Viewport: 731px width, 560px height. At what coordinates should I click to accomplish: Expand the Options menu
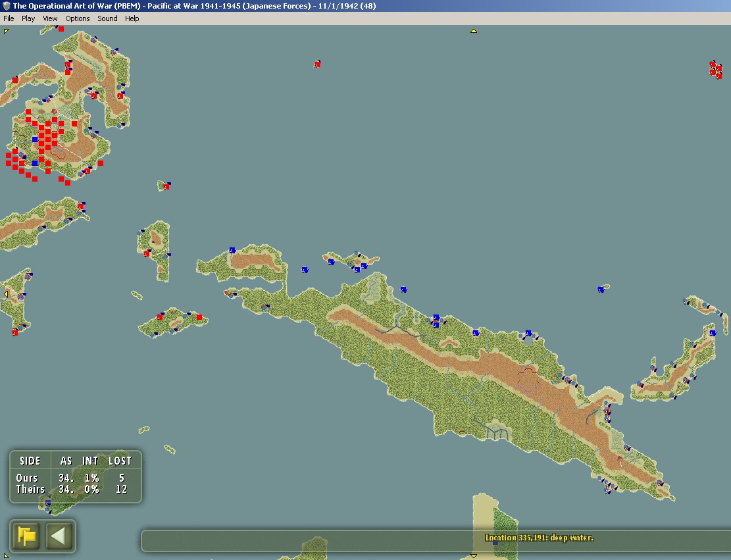point(77,18)
